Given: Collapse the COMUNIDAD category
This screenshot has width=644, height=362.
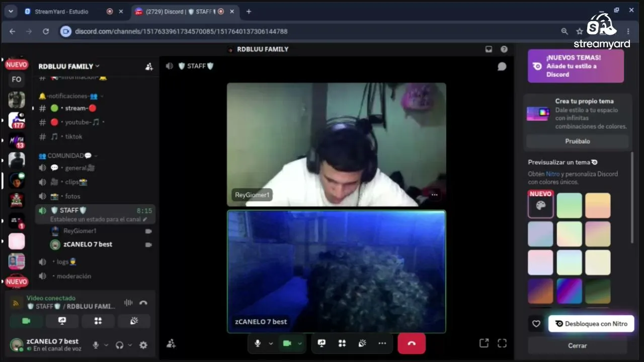Looking at the screenshot, I should [x=68, y=156].
